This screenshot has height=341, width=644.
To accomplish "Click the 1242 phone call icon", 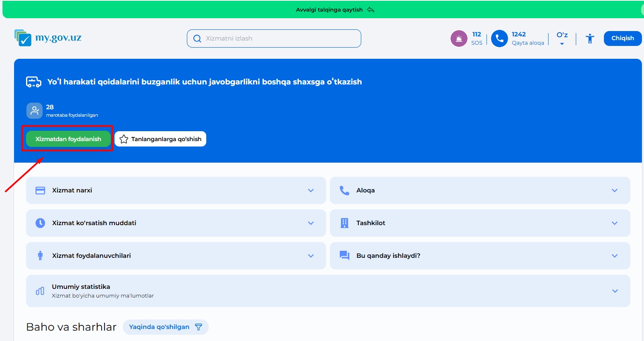I will click(499, 38).
